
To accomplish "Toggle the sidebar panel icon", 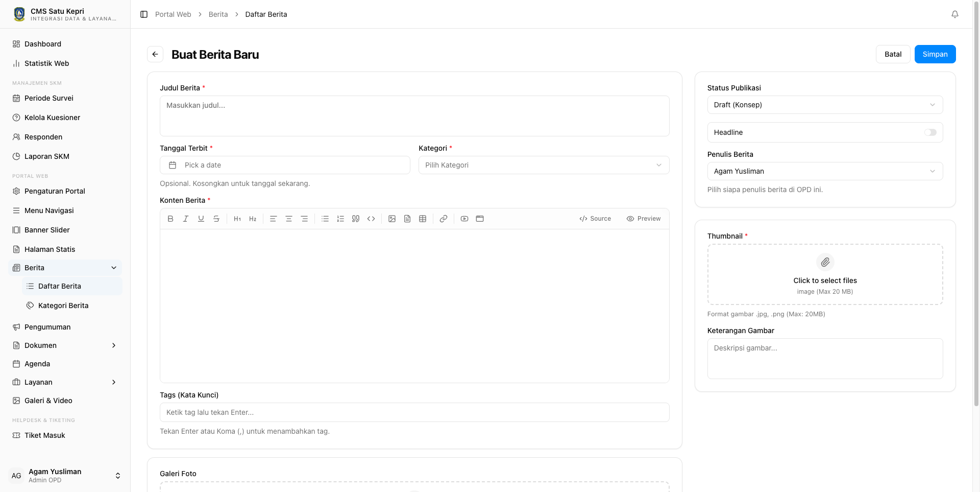I will (144, 14).
